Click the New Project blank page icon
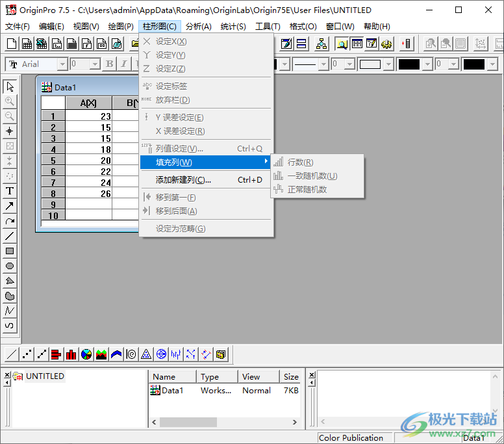 (x=12, y=44)
